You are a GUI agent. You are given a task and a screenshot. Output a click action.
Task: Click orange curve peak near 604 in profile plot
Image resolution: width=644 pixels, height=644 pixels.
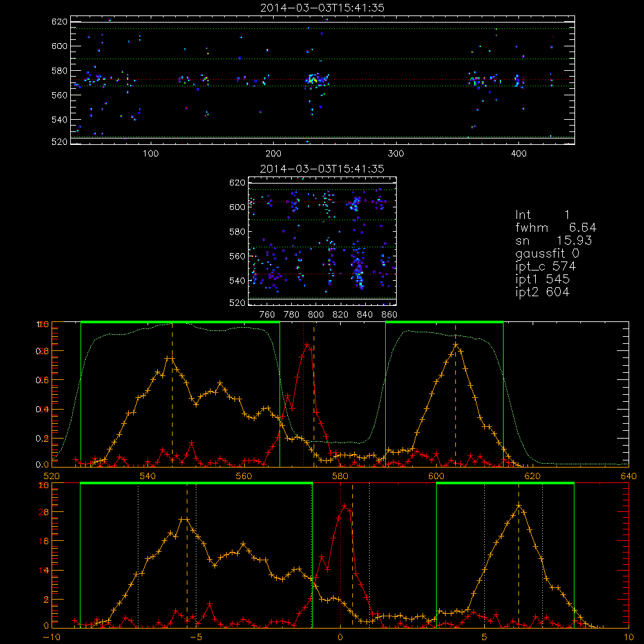point(455,345)
